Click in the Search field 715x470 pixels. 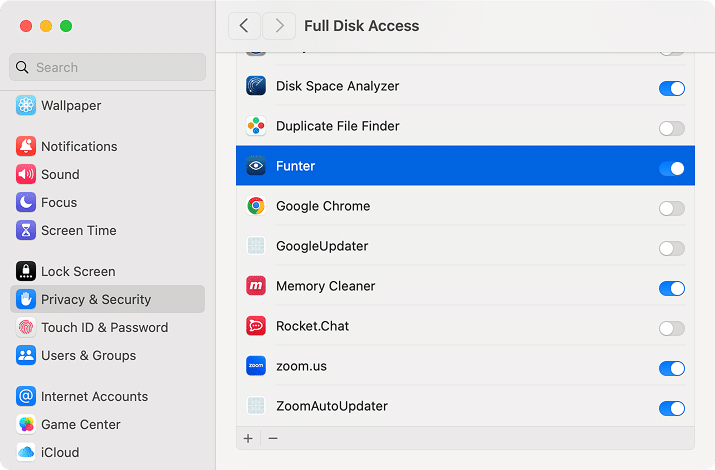pyautogui.click(x=108, y=67)
